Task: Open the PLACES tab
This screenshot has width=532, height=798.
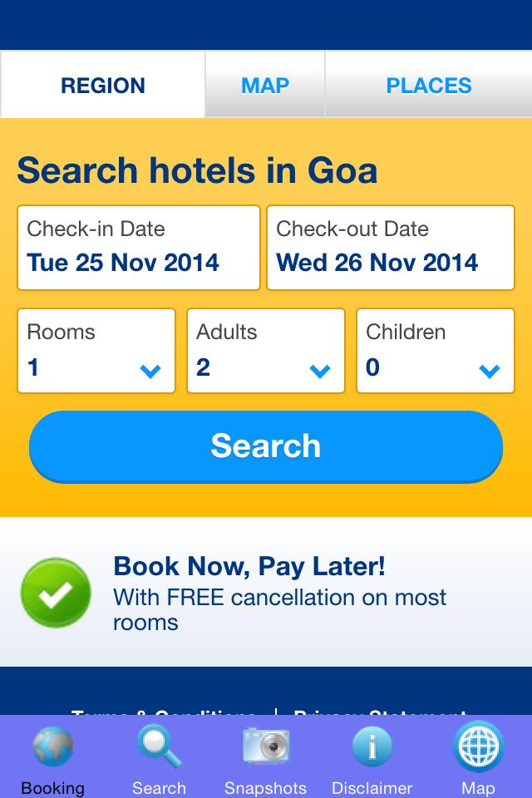Action: [427, 85]
